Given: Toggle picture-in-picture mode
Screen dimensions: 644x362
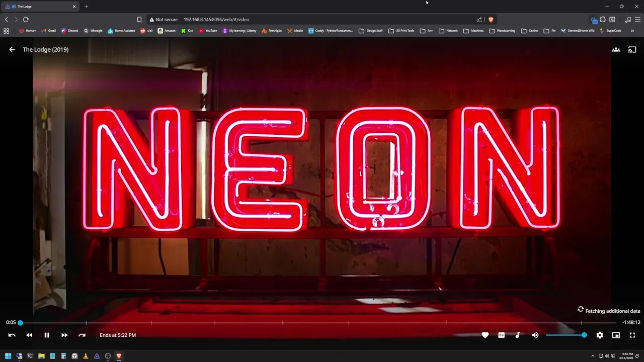Looking at the screenshot, I should point(616,335).
